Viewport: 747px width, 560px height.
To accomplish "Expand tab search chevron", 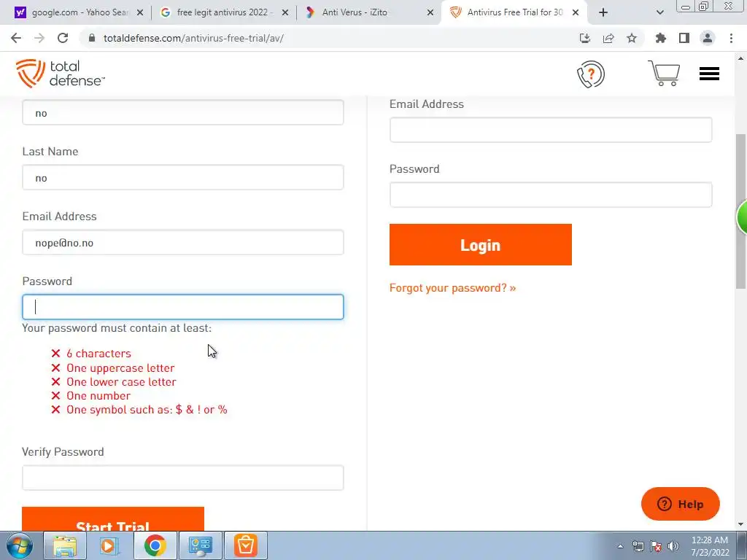I will click(659, 12).
